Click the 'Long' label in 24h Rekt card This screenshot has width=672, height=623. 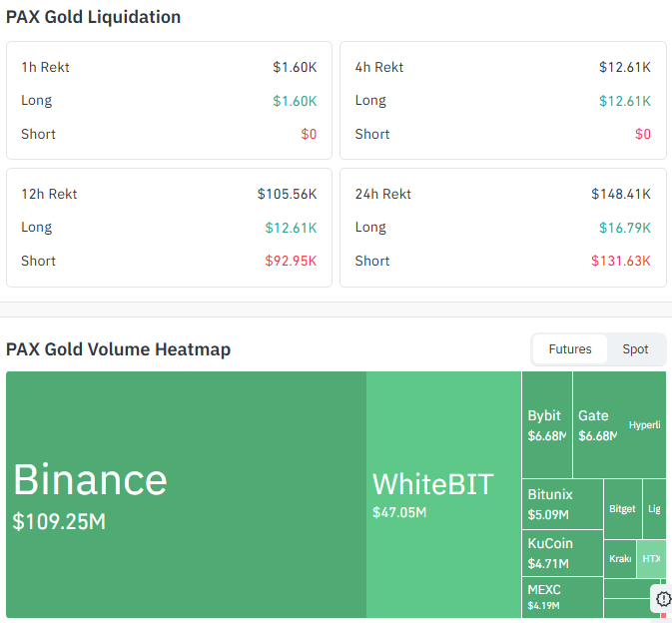click(x=370, y=227)
